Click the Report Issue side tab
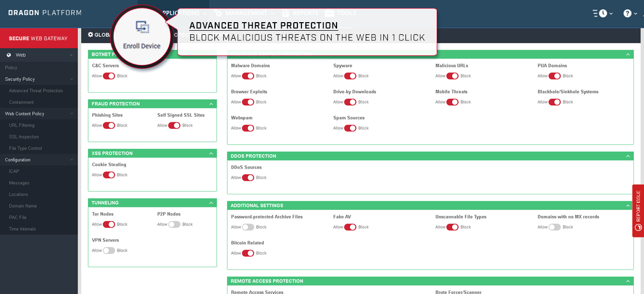Screen dimensions: 644x294 [638, 210]
